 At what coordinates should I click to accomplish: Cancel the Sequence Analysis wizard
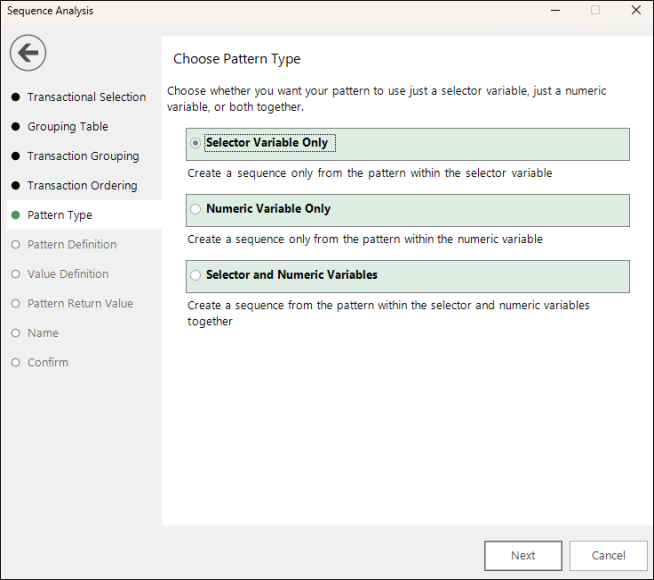click(x=608, y=556)
